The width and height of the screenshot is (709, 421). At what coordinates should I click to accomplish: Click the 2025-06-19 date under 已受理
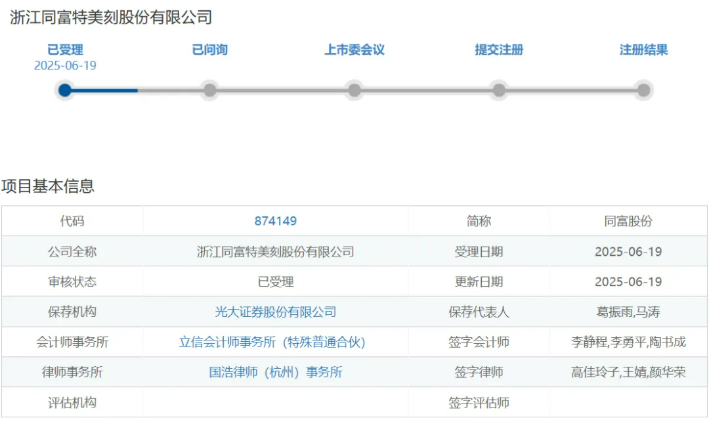pyautogui.click(x=65, y=66)
